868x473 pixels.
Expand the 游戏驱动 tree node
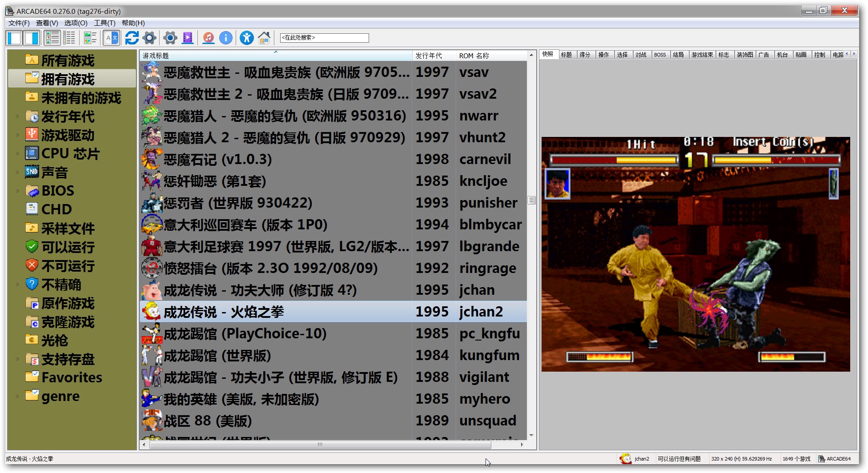tap(17, 135)
